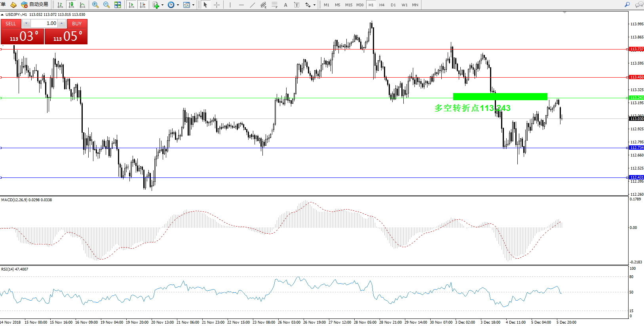Switch chart to line chart mode
Image resolution: width=644 pixels, height=326 pixels.
[82, 5]
